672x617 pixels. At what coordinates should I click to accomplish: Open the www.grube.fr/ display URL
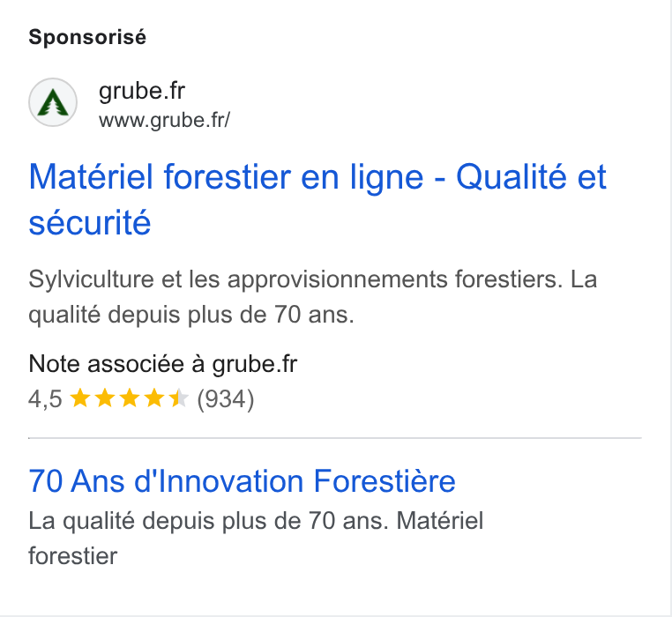[x=164, y=120]
